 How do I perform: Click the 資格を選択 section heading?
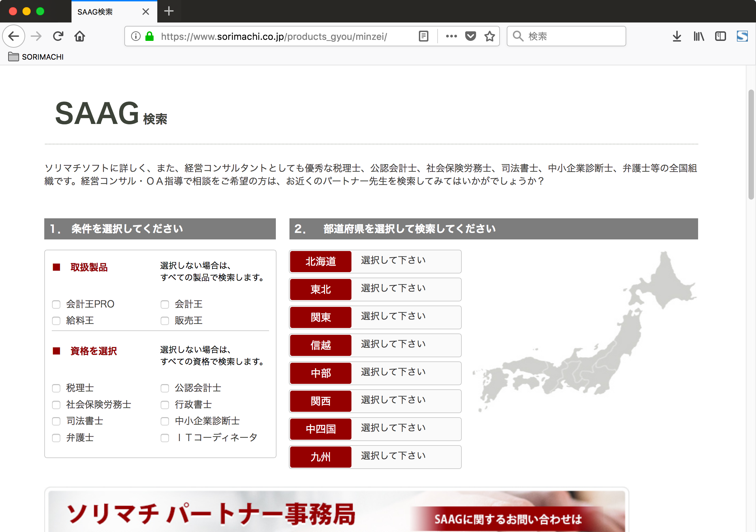93,351
